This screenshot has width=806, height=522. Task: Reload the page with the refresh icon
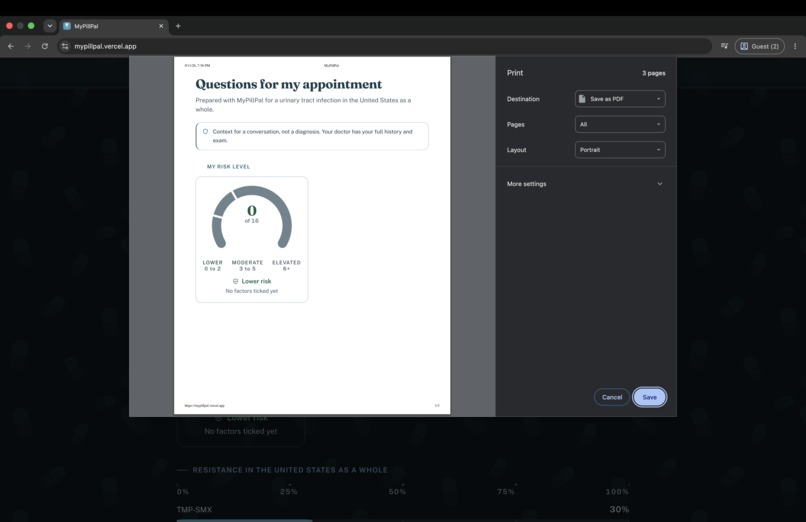[45, 46]
